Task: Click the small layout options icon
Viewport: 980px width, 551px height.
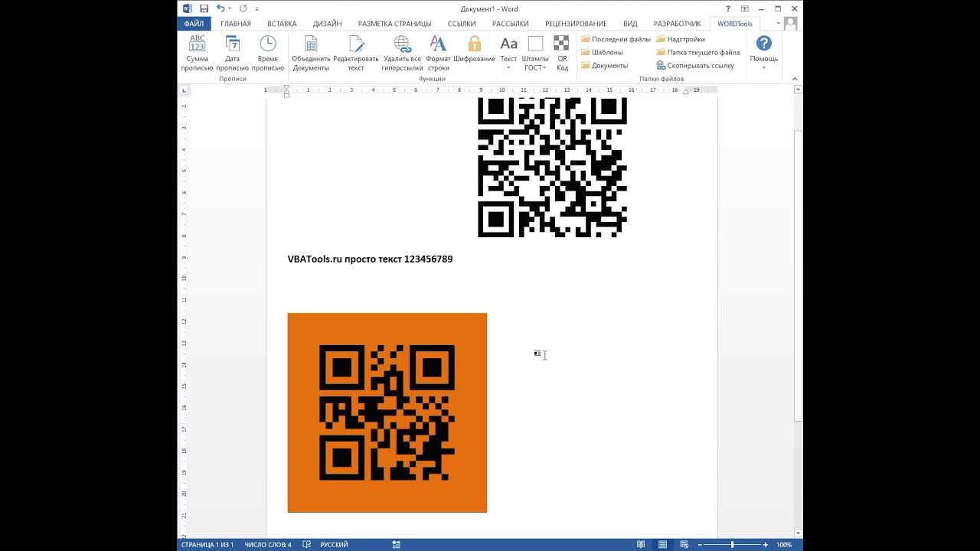Action: point(537,354)
